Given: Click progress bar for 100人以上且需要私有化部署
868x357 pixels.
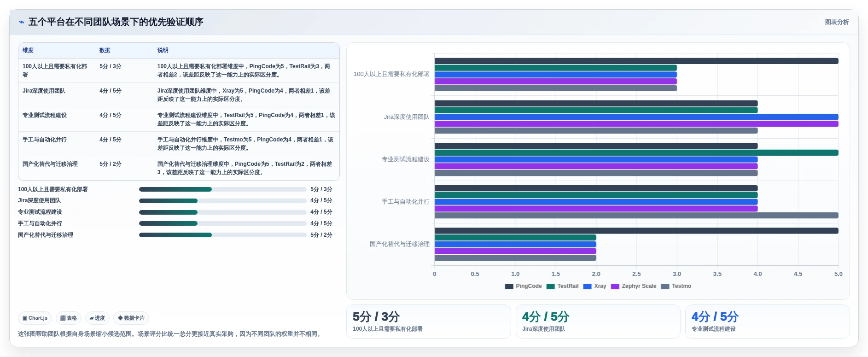Looking at the screenshot, I should tap(223, 189).
